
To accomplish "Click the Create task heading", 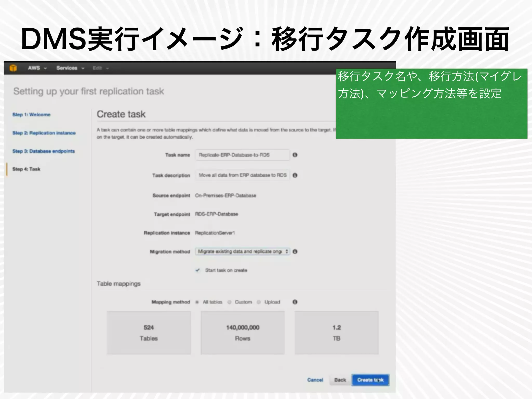I will click(x=121, y=114).
